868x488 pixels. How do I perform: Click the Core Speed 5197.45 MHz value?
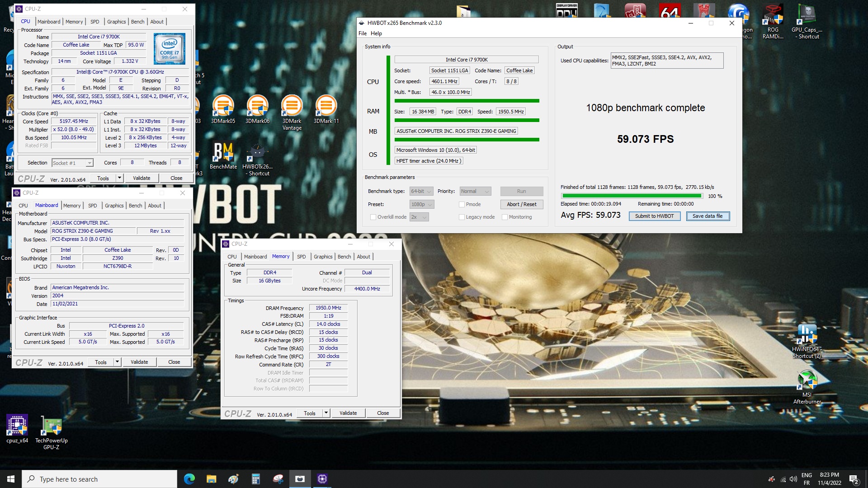click(x=74, y=122)
